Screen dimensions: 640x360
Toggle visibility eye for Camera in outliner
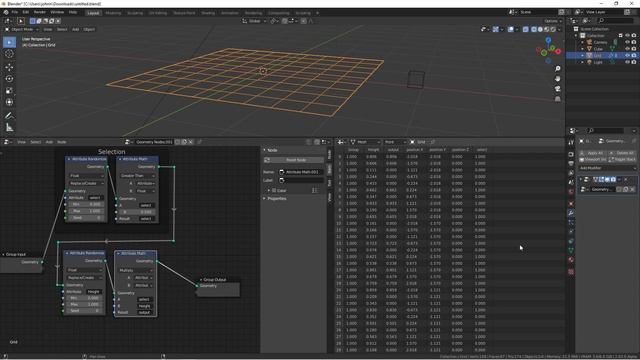627,42
